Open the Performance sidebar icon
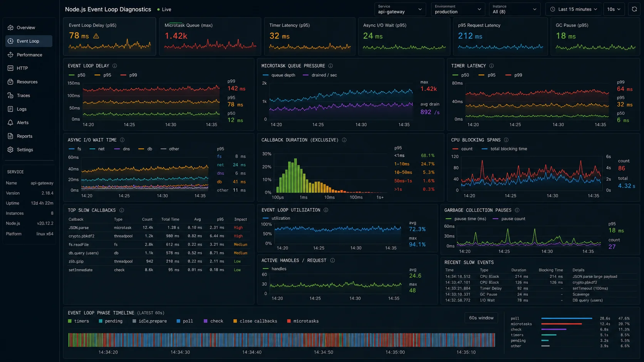 click(x=10, y=55)
